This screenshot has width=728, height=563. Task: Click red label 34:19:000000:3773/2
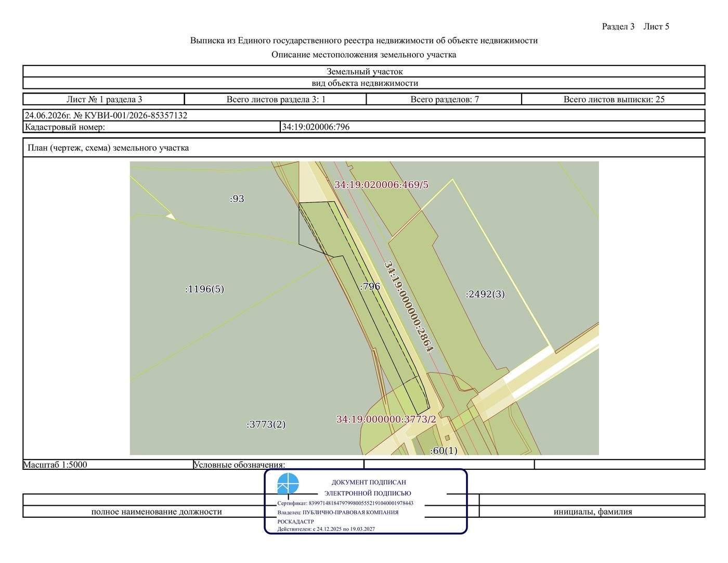click(x=386, y=419)
